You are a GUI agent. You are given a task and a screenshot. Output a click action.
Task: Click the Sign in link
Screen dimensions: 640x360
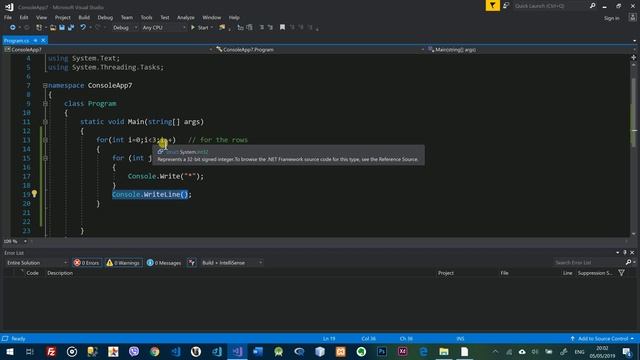coord(611,18)
